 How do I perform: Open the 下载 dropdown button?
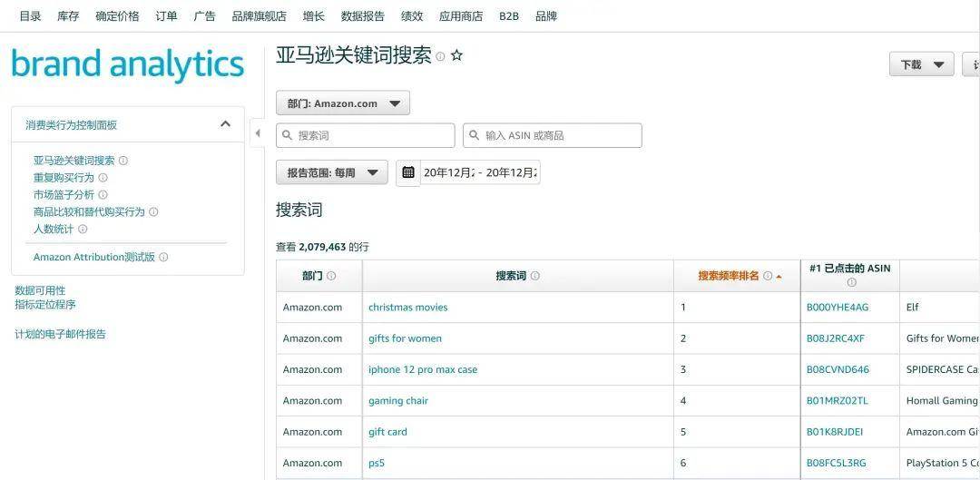(x=922, y=64)
